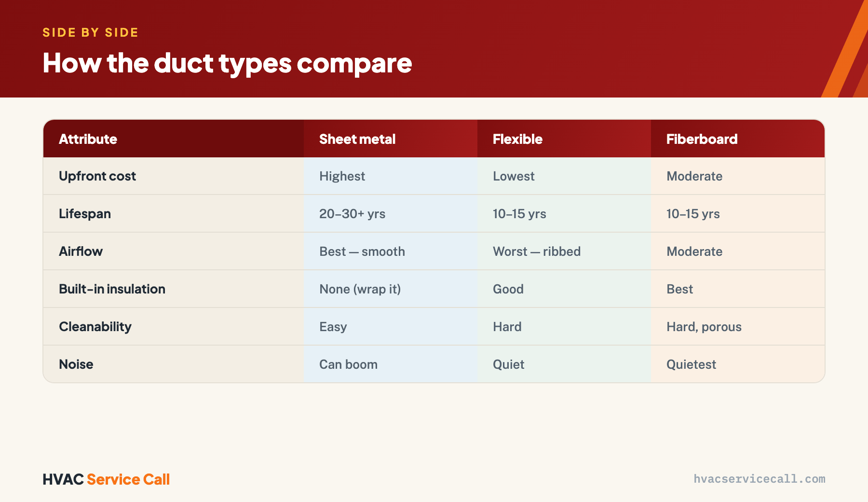Click the 'Quiet' noise cell for flexible
The height and width of the screenshot is (502, 868).
coord(564,364)
